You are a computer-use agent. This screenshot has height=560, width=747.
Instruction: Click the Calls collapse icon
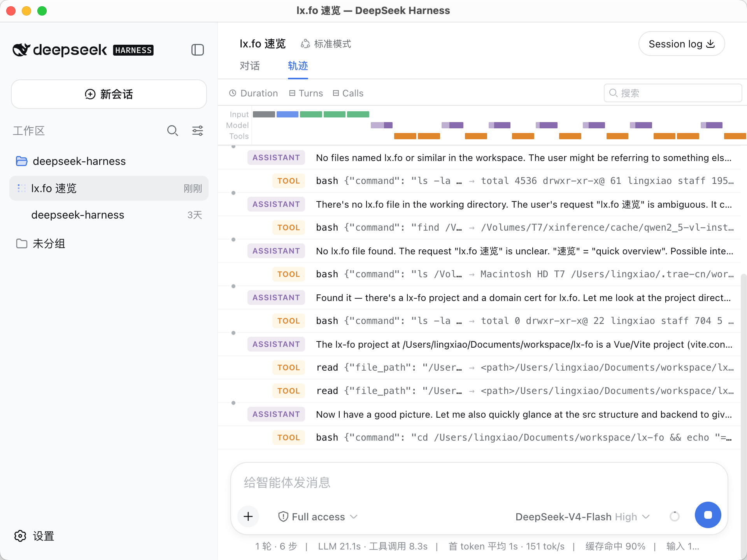[x=336, y=93]
